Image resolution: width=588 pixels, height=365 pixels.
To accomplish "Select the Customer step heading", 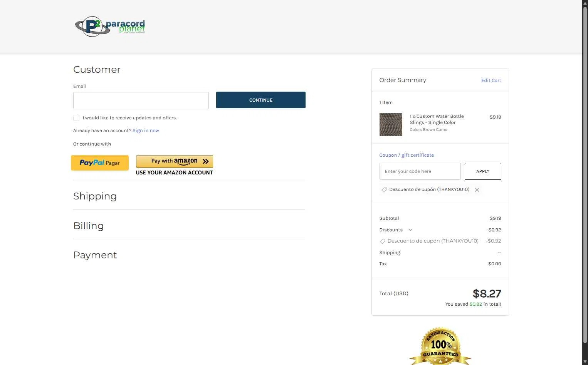I will [97, 70].
